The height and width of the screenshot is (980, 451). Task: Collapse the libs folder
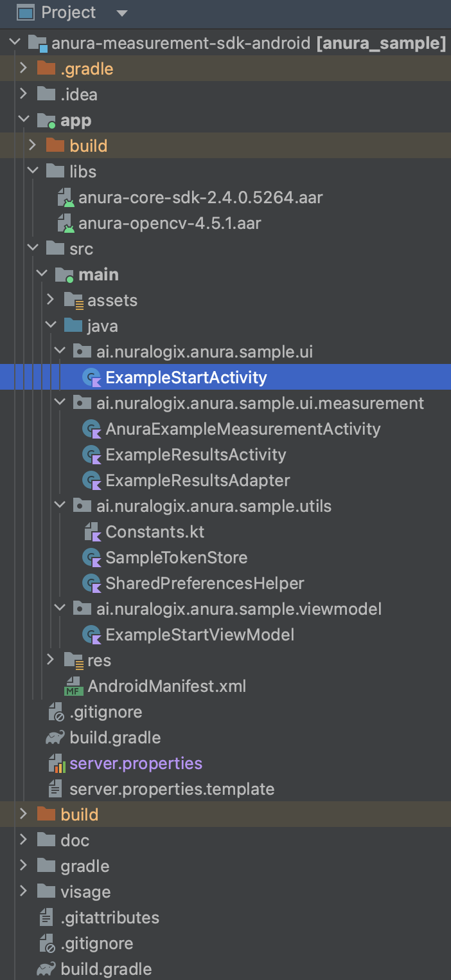32,172
